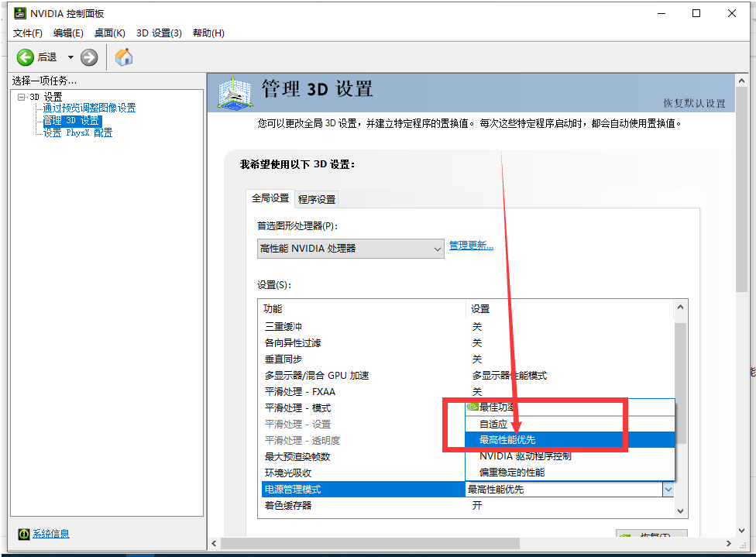The image size is (756, 557).
Task: Open the 电源管理模式 dropdown chevron
Action: [x=668, y=489]
